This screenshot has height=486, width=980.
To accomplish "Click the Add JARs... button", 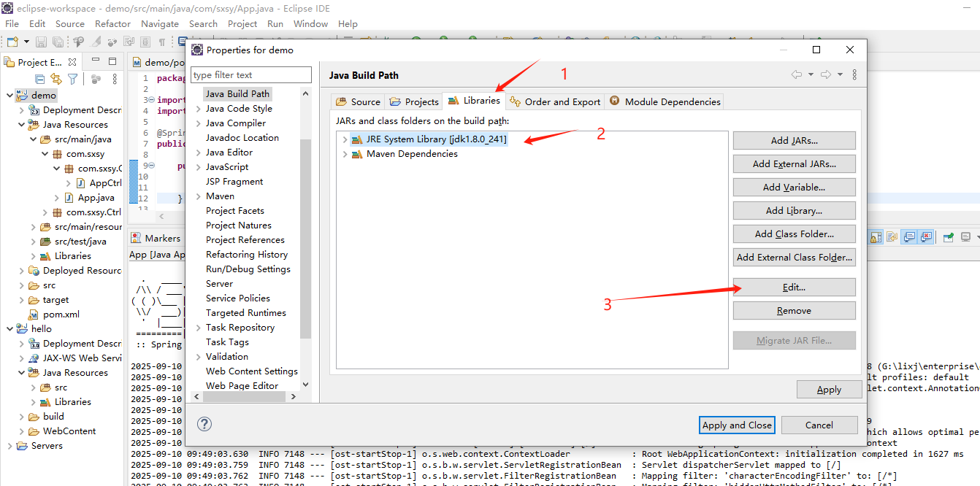I will pyautogui.click(x=794, y=140).
